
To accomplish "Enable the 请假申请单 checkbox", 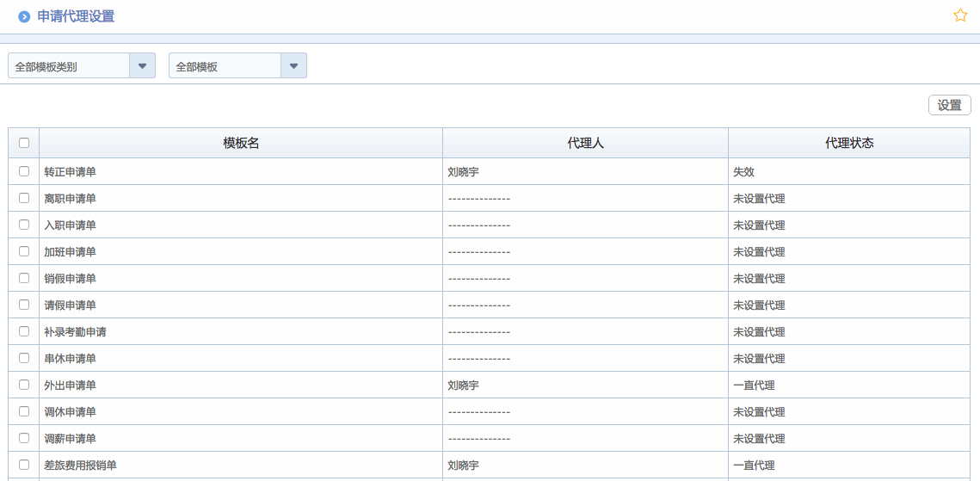I will [x=24, y=305].
